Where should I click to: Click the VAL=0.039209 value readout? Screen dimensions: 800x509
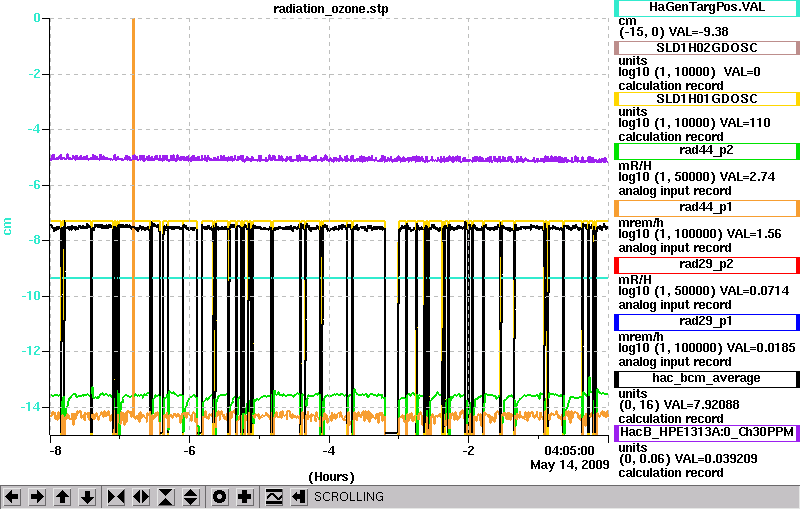pos(716,459)
